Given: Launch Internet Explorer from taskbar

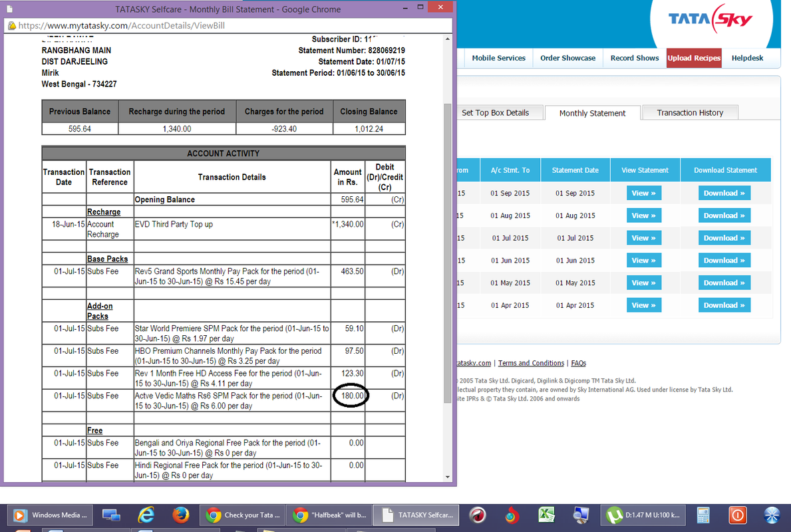Looking at the screenshot, I should pyautogui.click(x=146, y=515).
